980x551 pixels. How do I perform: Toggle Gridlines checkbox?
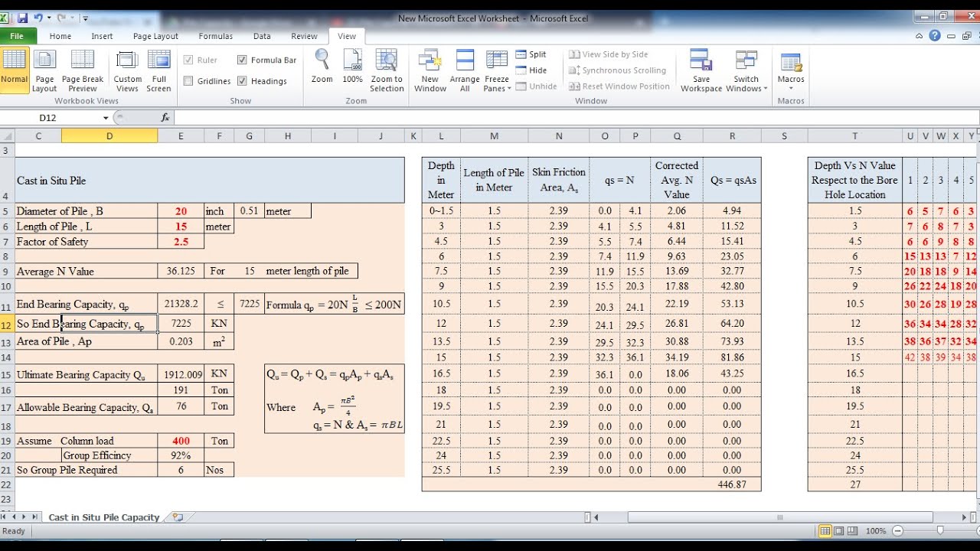pyautogui.click(x=188, y=81)
